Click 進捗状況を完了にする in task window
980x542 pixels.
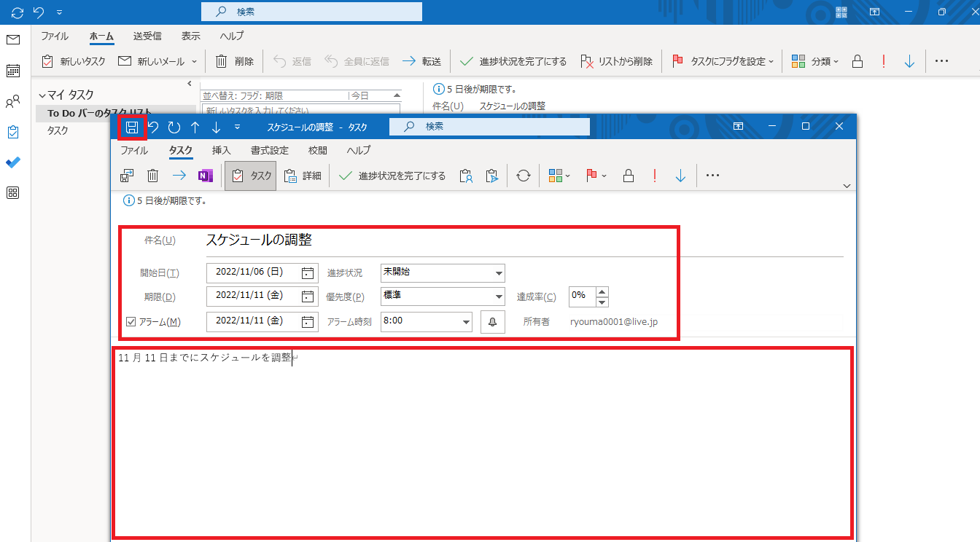[x=393, y=176]
